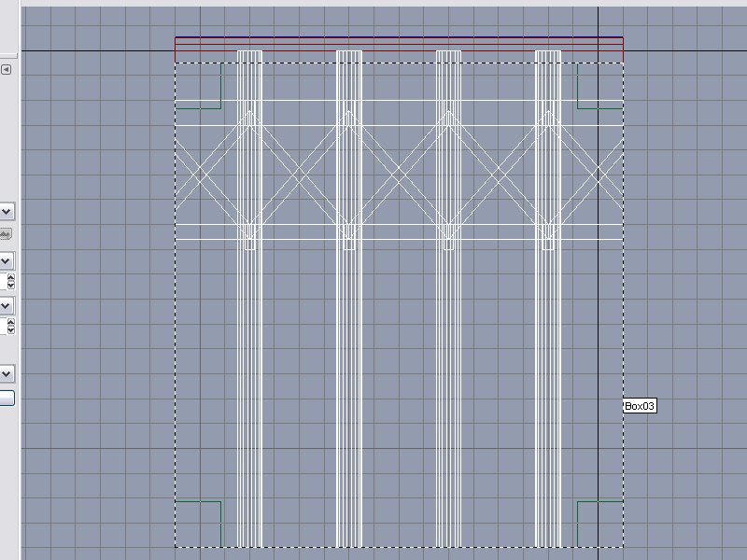
Task: Select the second vertical column from the left
Action: 349,373
